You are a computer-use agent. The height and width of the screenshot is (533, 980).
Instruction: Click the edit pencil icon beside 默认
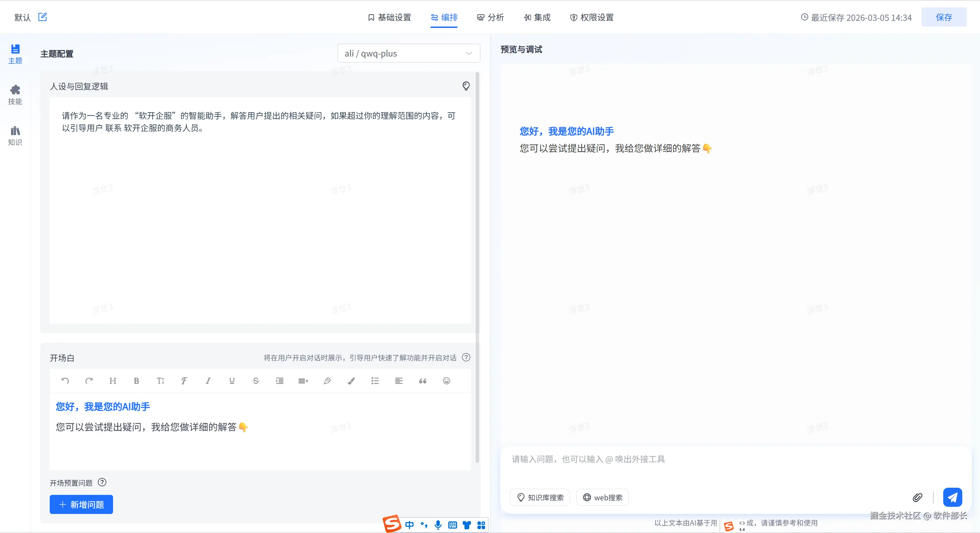(x=42, y=17)
